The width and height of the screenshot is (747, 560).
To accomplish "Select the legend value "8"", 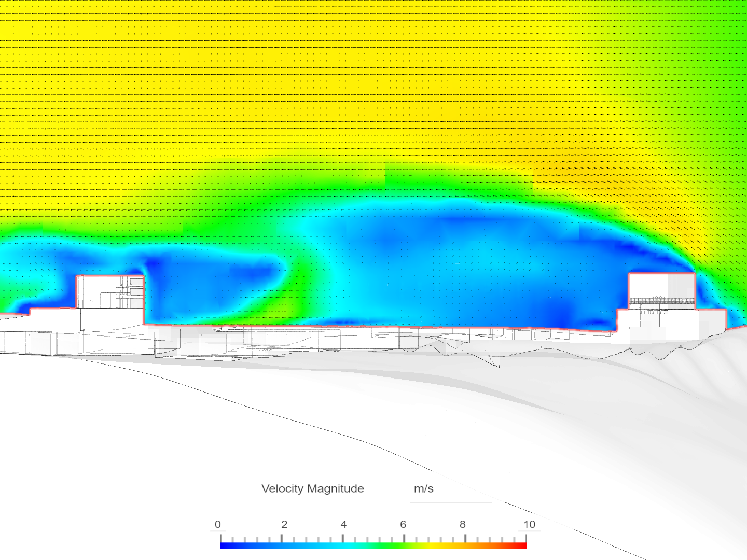I will (463, 524).
